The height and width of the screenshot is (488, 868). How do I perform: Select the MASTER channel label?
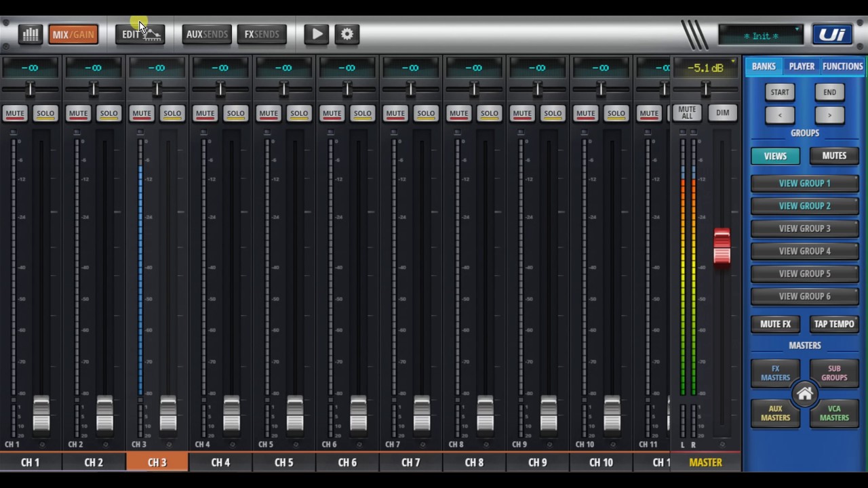(706, 462)
